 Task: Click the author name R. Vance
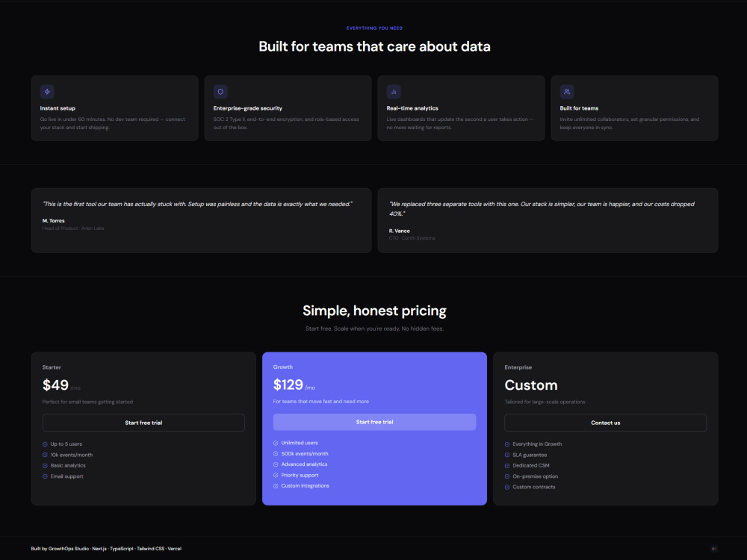click(399, 231)
